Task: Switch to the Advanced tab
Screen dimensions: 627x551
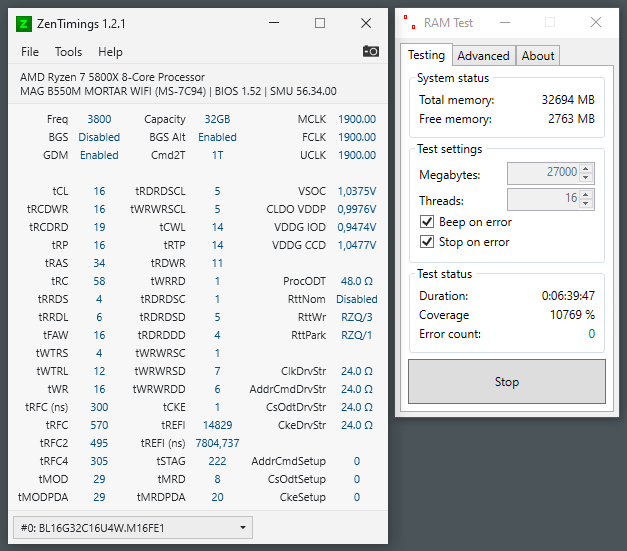Action: coord(483,56)
